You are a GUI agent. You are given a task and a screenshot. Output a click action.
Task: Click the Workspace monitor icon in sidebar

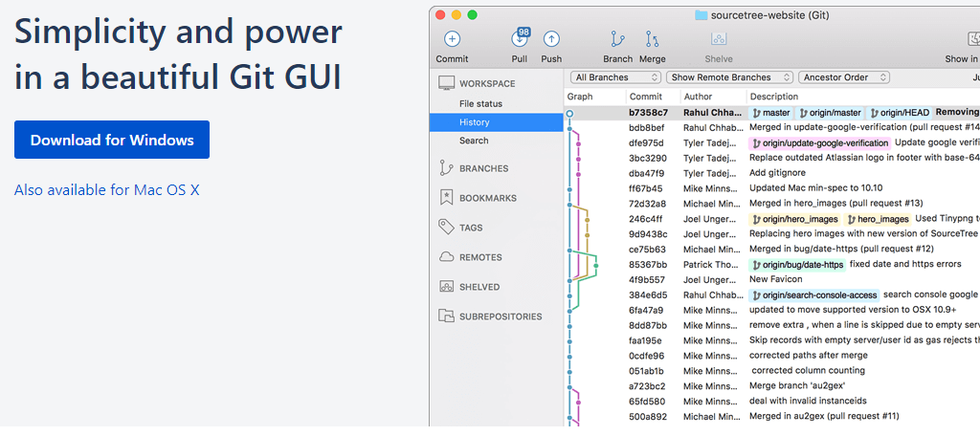(446, 84)
